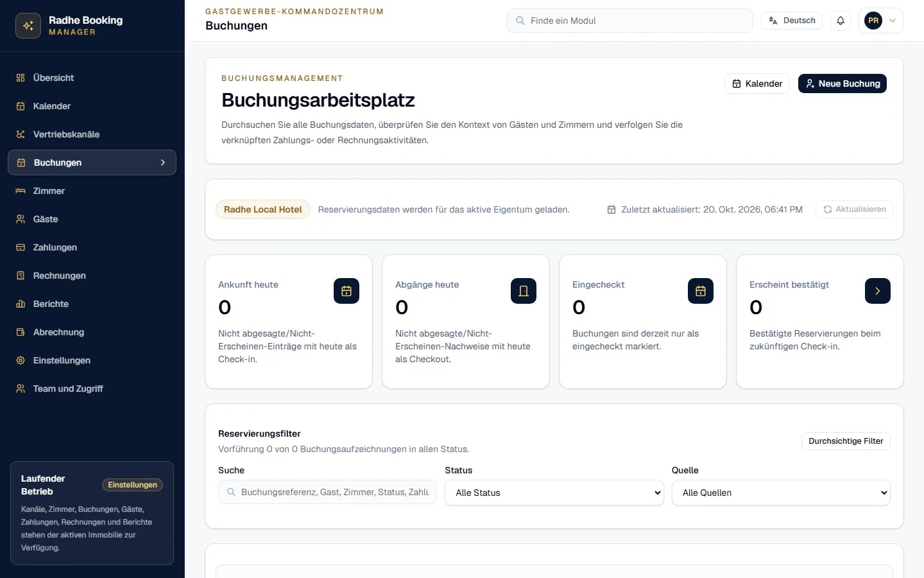Viewport: 924px width, 578px height.
Task: Open the Gäste sidebar item
Action: [x=92, y=219]
